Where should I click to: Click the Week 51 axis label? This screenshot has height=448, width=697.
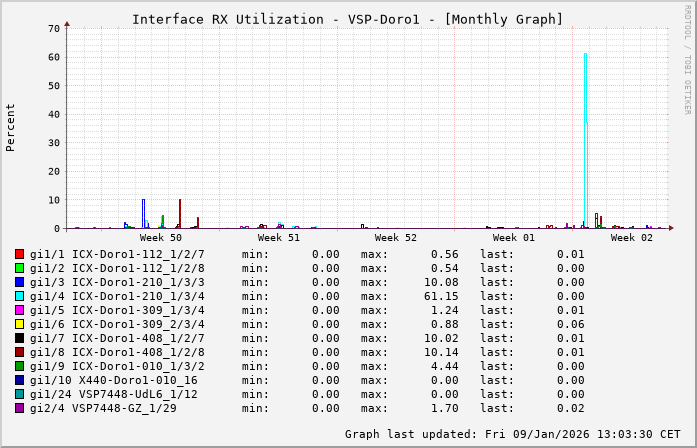click(x=279, y=238)
